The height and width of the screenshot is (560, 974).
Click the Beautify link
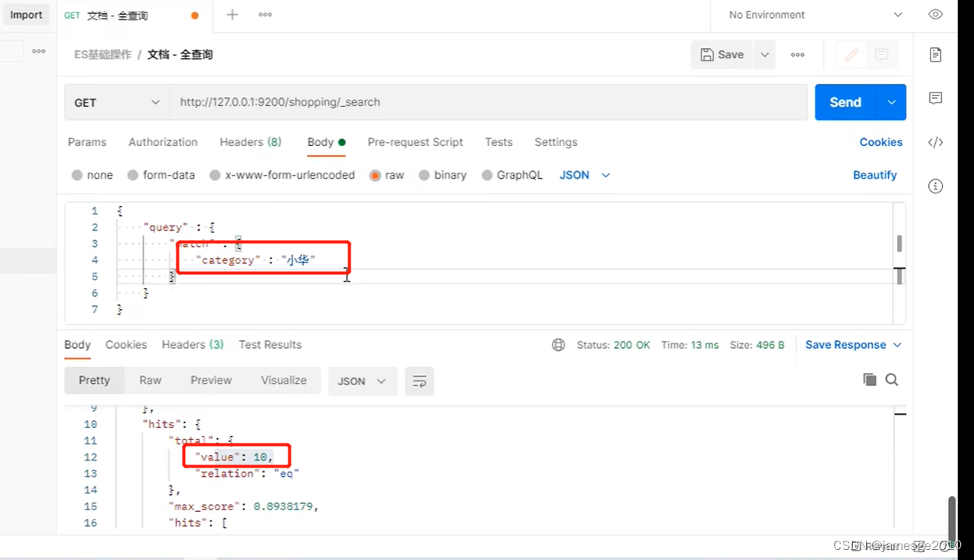(x=875, y=176)
